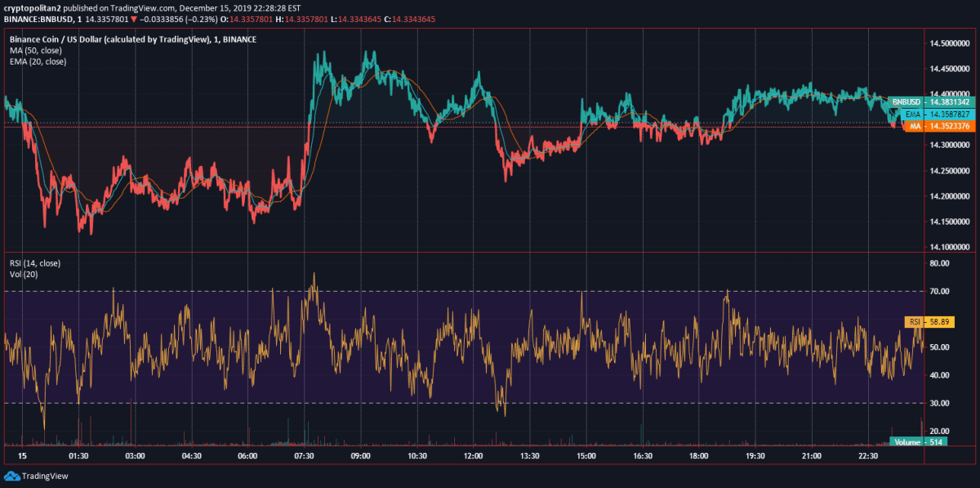Click the 06:00 time axis label

(247, 456)
